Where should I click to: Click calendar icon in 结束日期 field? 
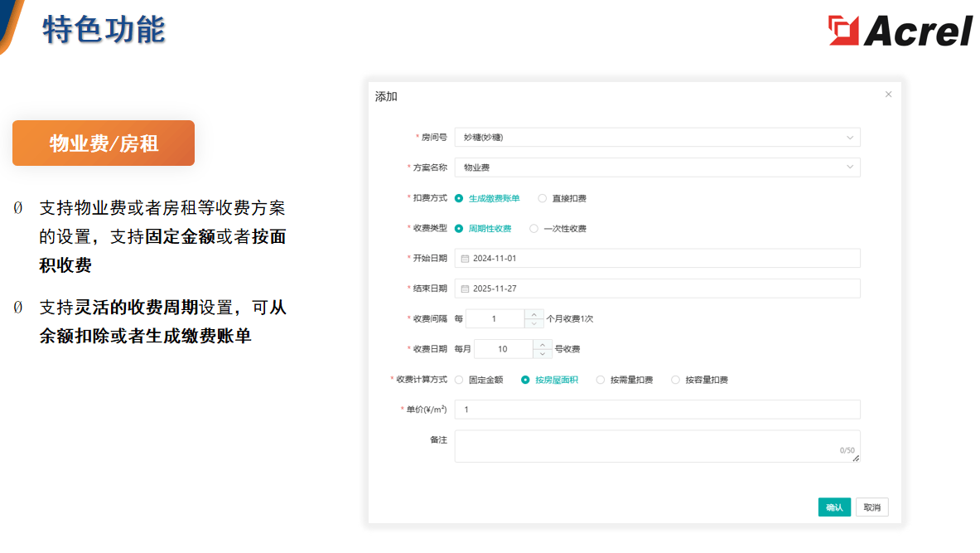tap(465, 289)
